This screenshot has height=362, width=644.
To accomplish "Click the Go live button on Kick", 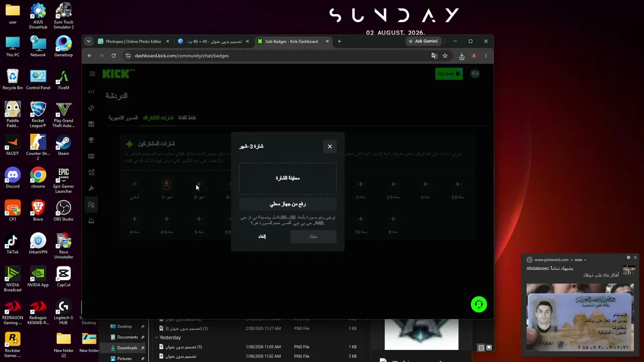I will tap(449, 74).
